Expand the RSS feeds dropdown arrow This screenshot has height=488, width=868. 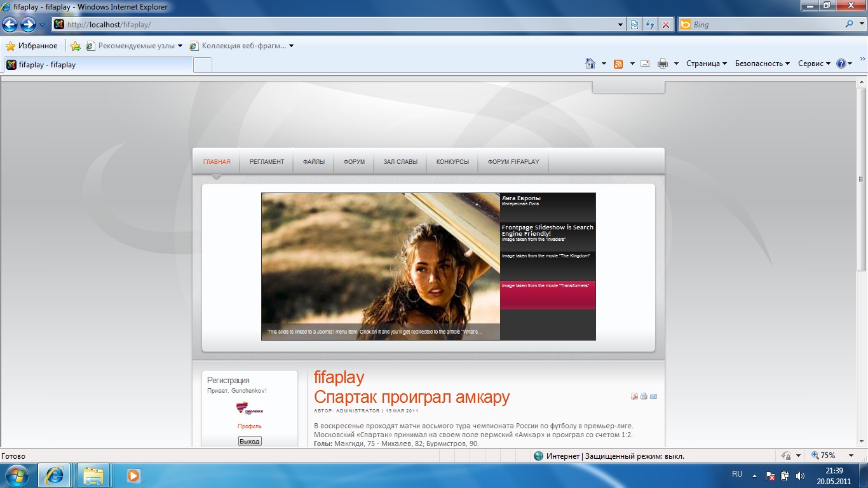pos(632,64)
